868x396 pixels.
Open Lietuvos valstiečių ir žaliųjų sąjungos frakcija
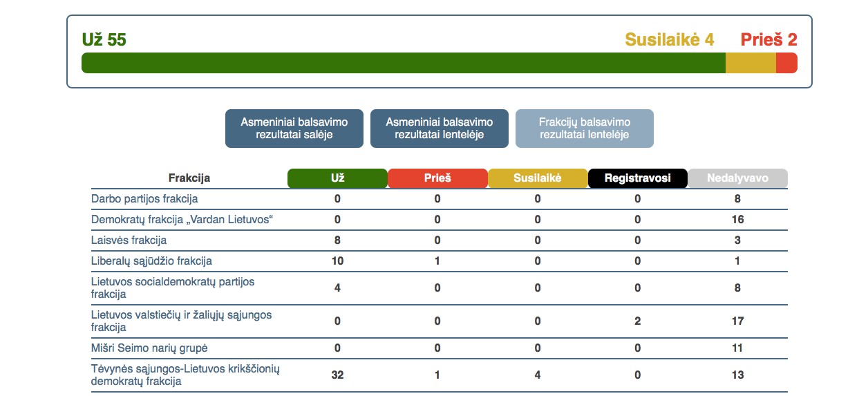[182, 321]
